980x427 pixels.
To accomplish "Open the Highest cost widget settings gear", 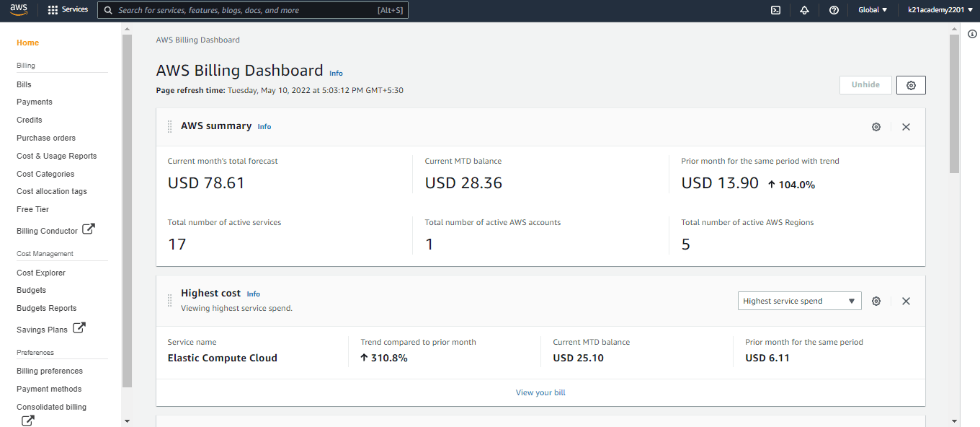I will click(x=876, y=301).
